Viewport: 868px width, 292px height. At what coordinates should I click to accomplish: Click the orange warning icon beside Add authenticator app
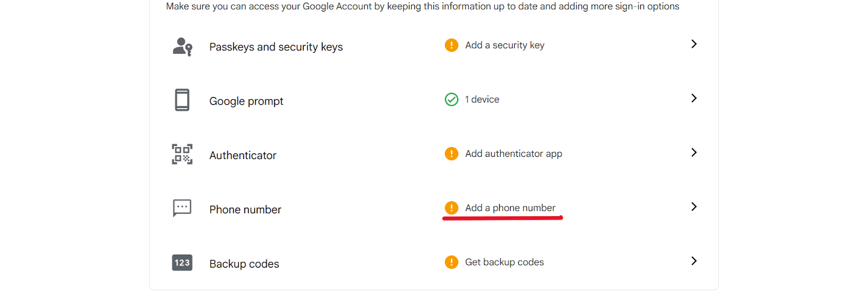[451, 154]
